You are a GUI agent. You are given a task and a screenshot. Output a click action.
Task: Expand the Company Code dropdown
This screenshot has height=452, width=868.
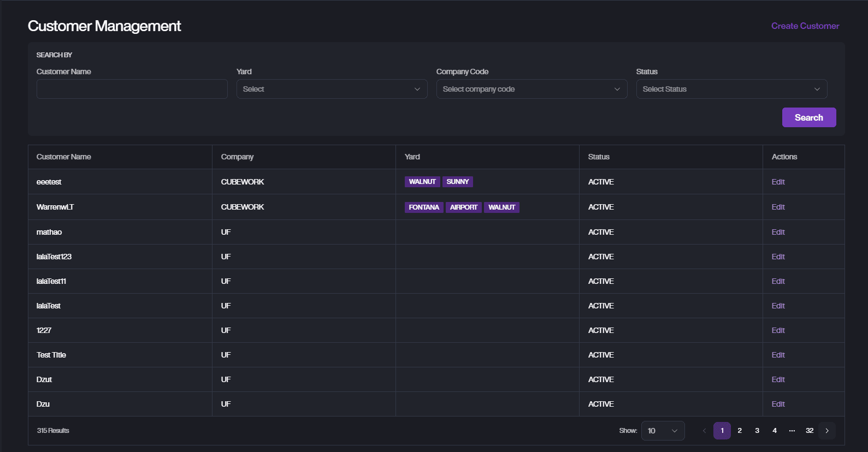coord(531,89)
